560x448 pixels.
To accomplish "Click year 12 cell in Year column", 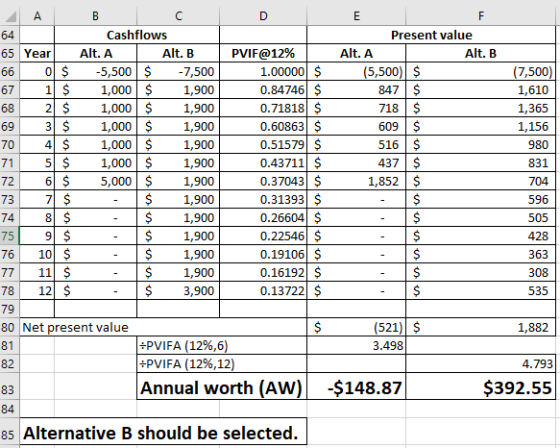I will (x=37, y=291).
